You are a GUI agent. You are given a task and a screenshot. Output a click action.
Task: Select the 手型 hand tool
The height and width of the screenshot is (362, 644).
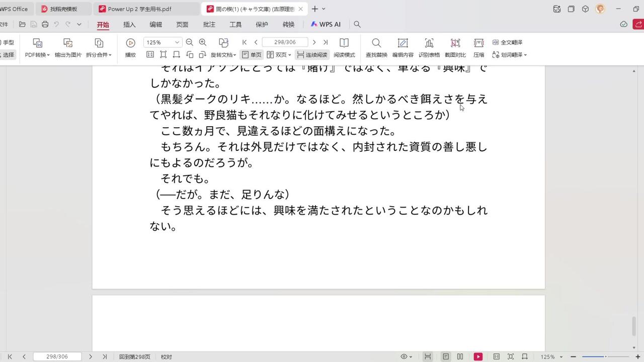point(7,43)
